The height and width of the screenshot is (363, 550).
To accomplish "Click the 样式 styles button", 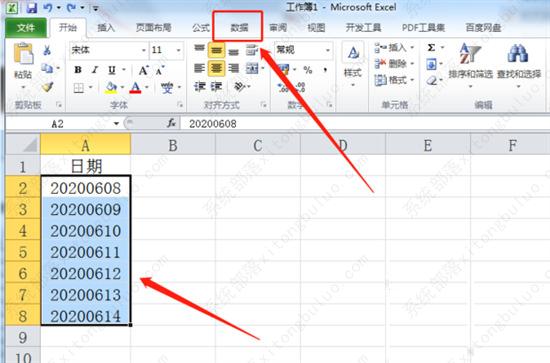I will tap(353, 64).
